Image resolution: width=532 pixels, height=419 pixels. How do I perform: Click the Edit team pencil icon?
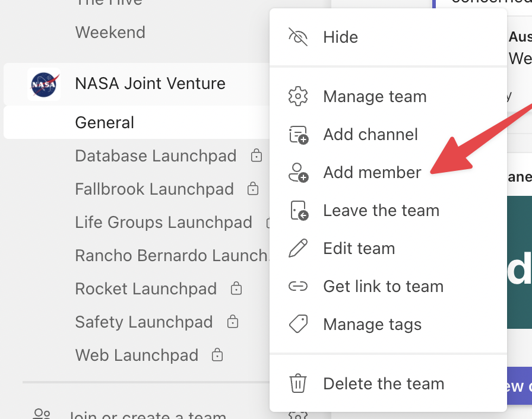coord(297,248)
